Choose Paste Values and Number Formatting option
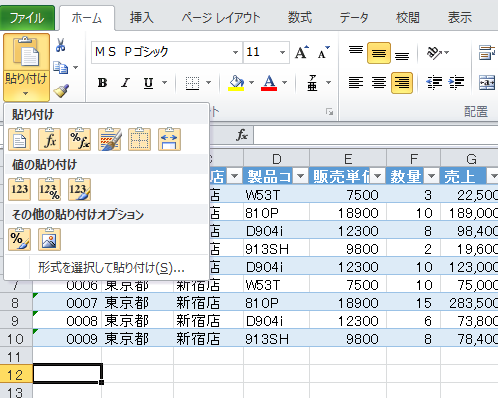498x398 pixels. [49, 189]
